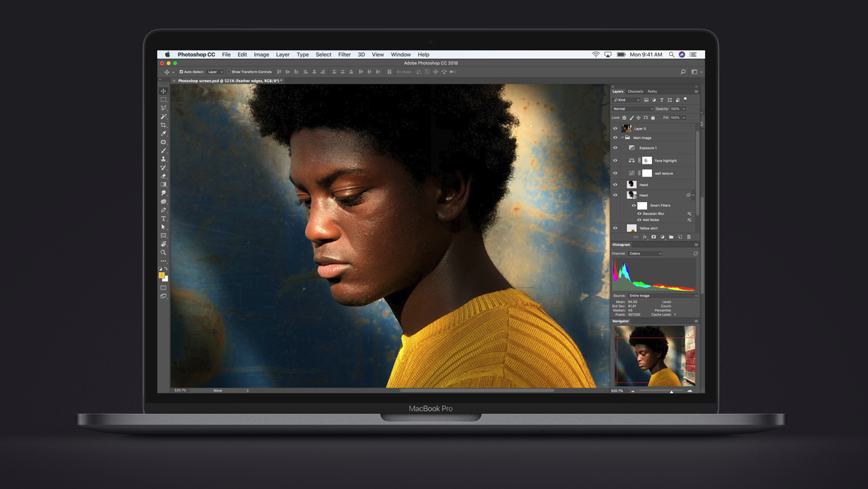Create a new group folder icon

click(x=671, y=237)
